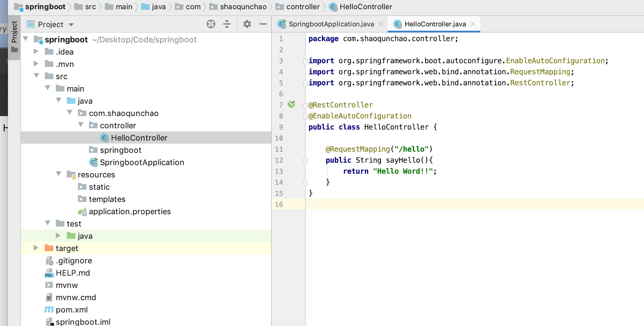This screenshot has width=644, height=326.
Task: Open pom.xml in project tree
Action: [71, 310]
